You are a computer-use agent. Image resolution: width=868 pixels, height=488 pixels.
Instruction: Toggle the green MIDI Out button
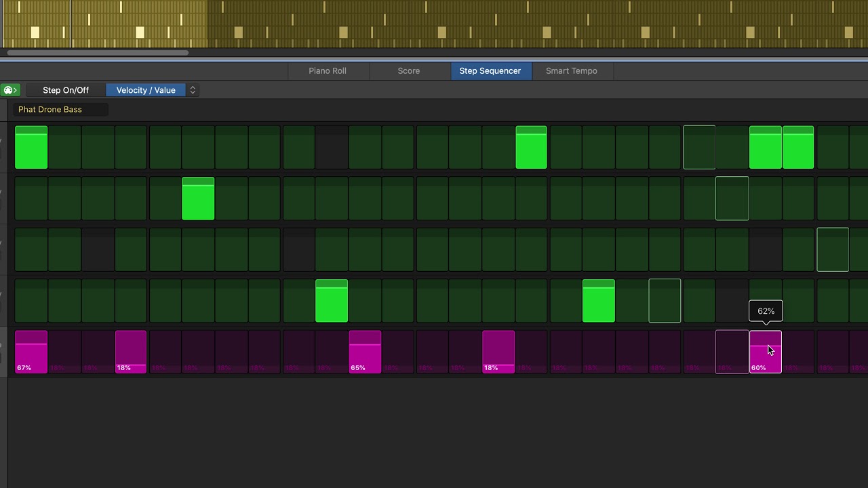pyautogui.click(x=10, y=90)
